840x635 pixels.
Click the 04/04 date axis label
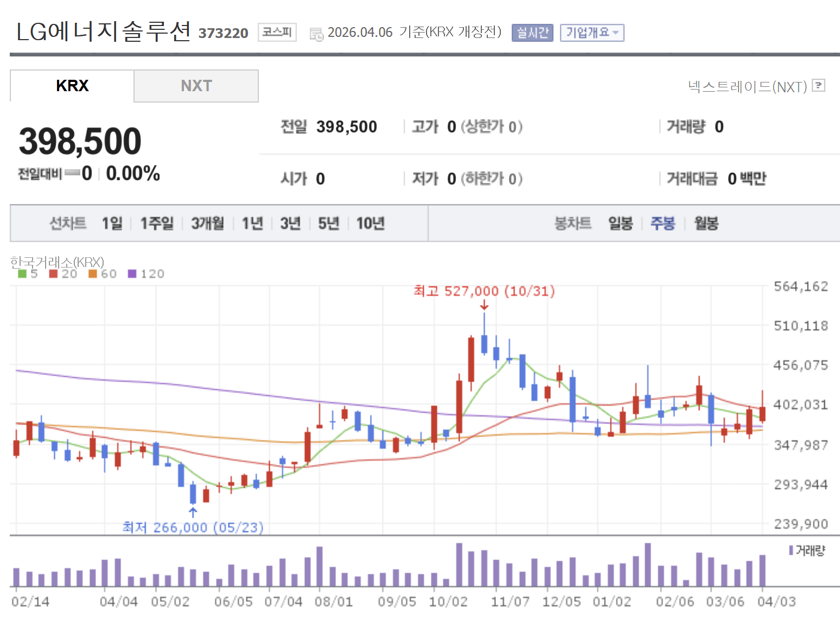click(x=119, y=601)
